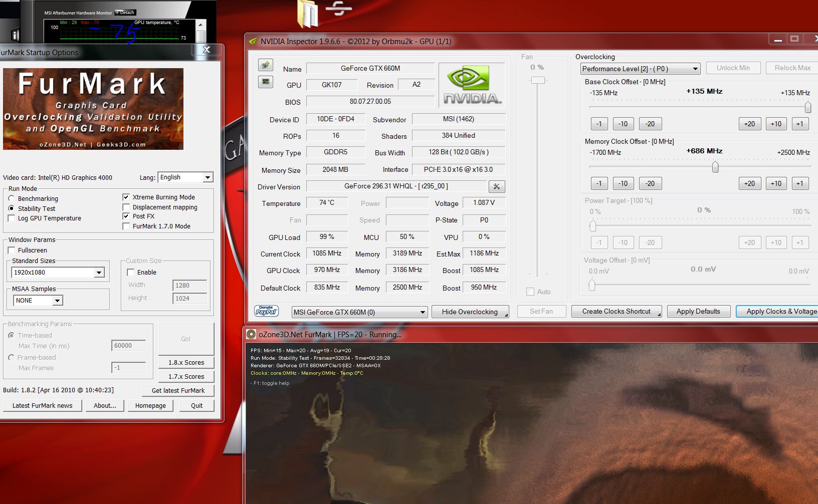Screen dimensions: 818x504
Task: Click Hide Overclocking button
Action: point(470,312)
